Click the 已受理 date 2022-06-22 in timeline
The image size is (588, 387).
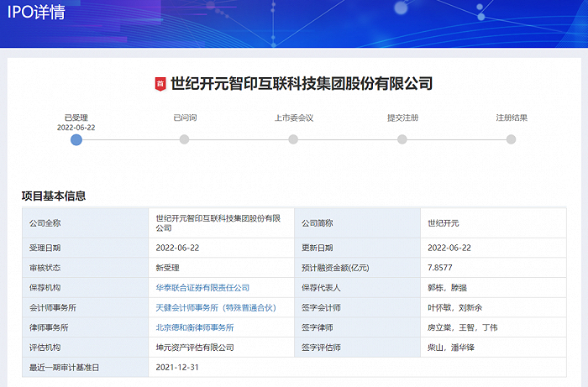[76, 128]
